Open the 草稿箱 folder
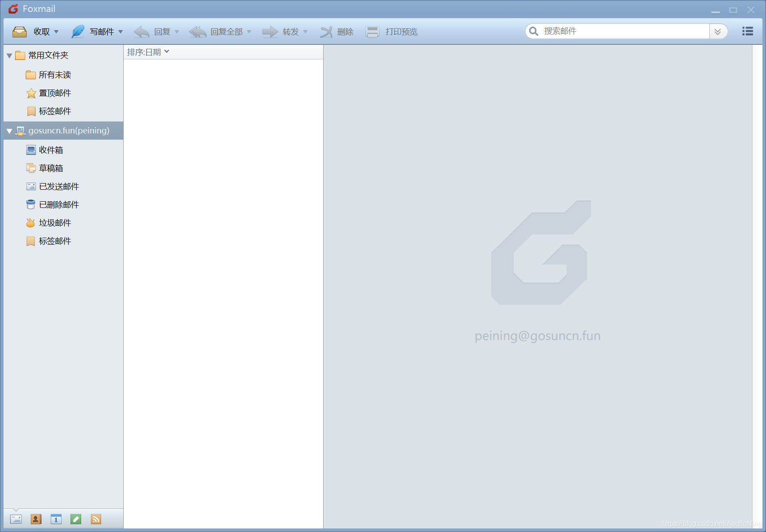This screenshot has height=532, width=766. 51,168
